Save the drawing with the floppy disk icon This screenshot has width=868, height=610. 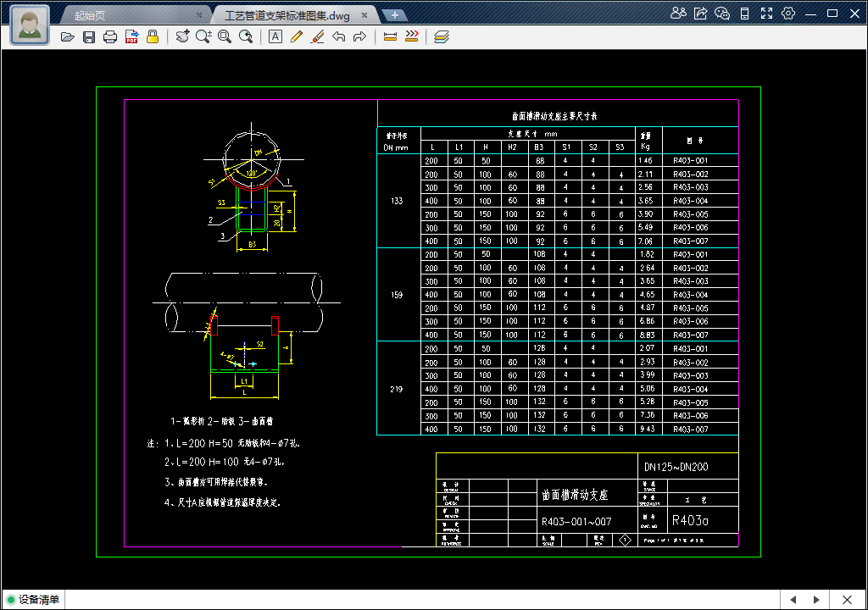89,36
